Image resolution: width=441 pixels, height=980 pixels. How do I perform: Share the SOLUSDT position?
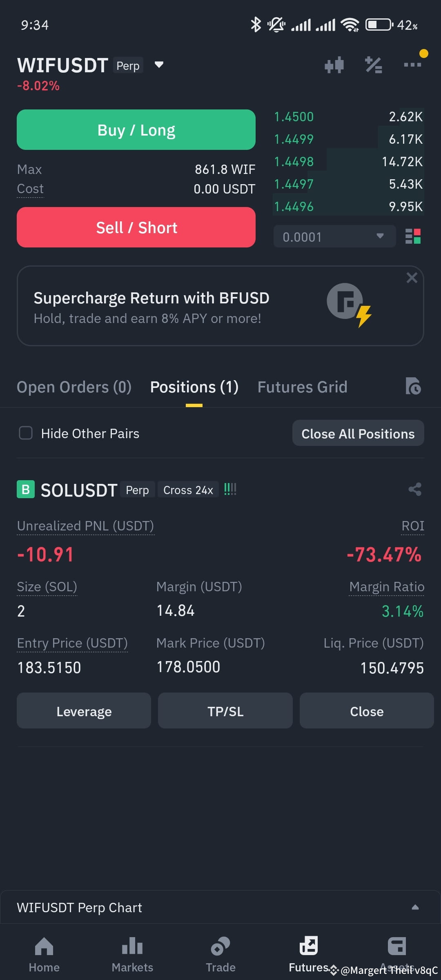pyautogui.click(x=415, y=489)
